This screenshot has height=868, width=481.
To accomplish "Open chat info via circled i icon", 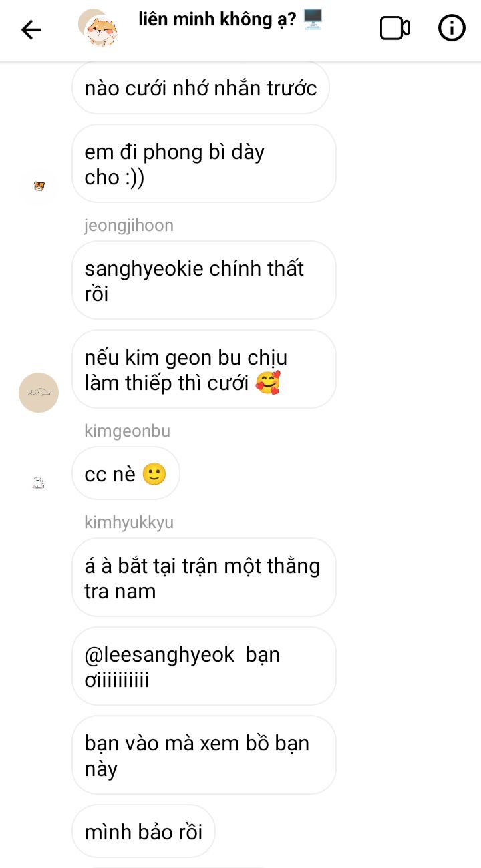I will point(452,28).
